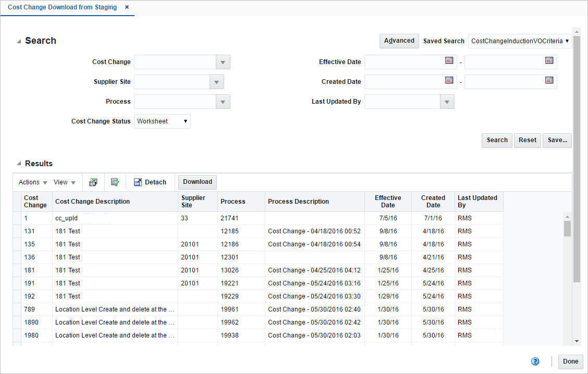The image size is (588, 374).
Task: Open the Last Updated By dropdown
Action: 447,102
